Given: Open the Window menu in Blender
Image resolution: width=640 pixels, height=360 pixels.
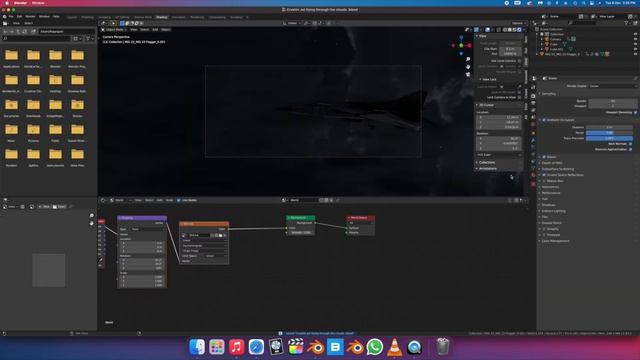Looking at the screenshot, I should (44, 17).
